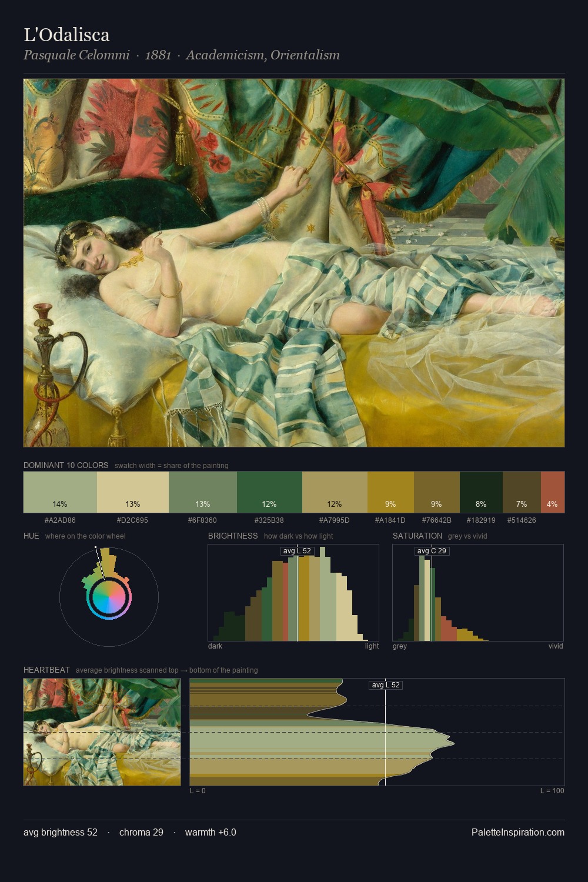Click the 'L = 0' axis label
Screen dimensions: 588x882
point(198,791)
